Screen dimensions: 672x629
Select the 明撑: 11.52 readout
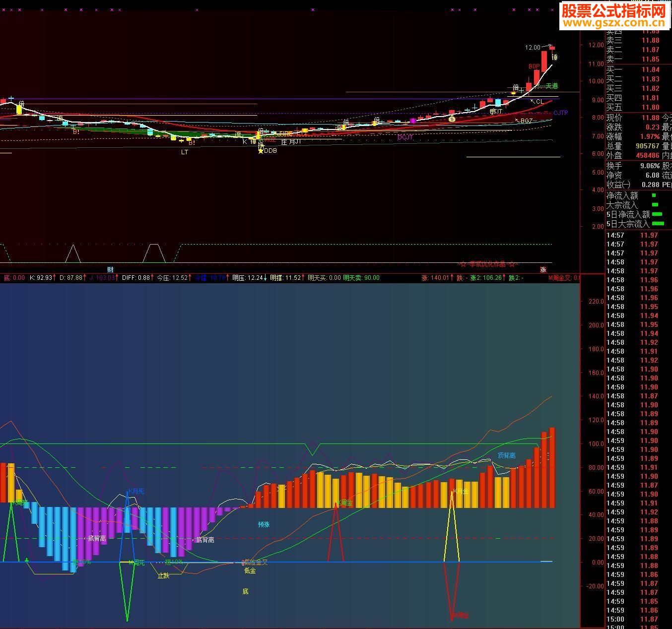(x=287, y=278)
